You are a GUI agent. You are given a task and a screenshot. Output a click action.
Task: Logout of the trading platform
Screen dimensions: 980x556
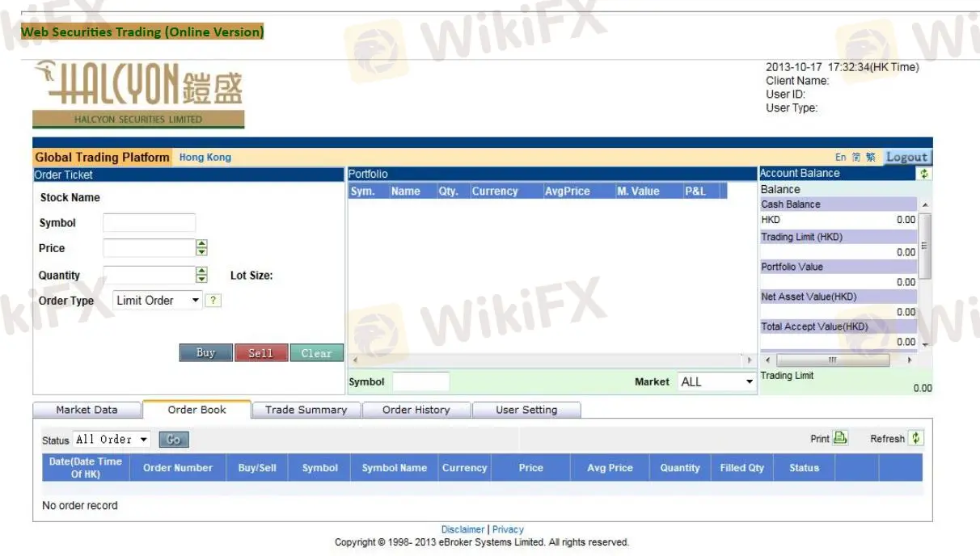[x=906, y=157]
